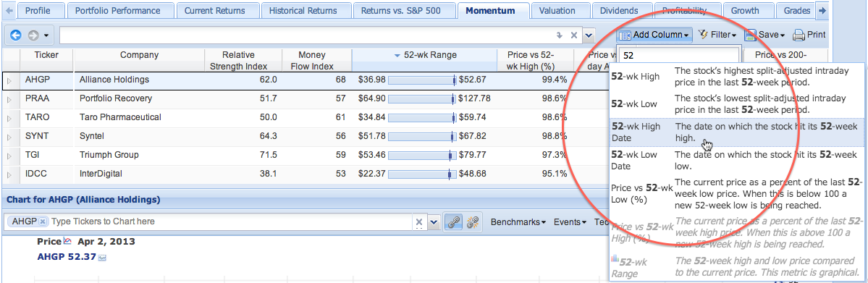Click the Add Column table icon

[x=625, y=35]
